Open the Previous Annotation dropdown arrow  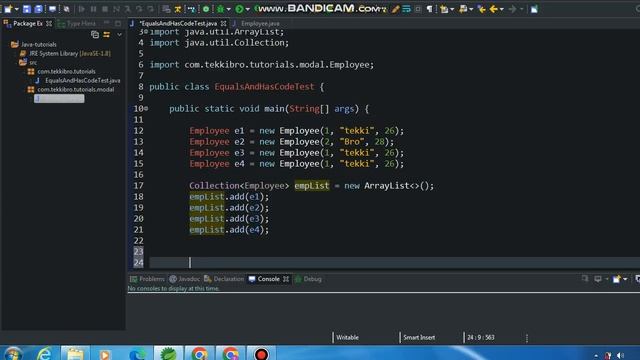(x=471, y=9)
